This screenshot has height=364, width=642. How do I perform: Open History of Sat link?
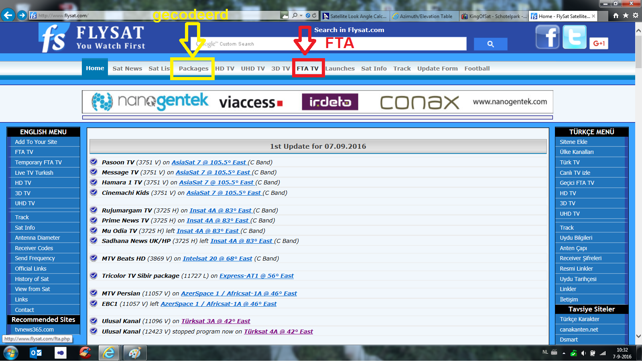32,279
